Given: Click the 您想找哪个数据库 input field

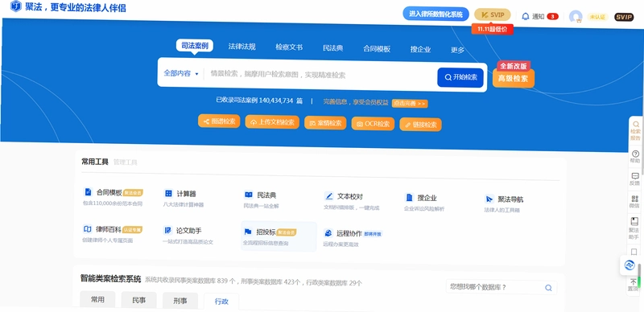Looking at the screenshot, I should 502,287.
